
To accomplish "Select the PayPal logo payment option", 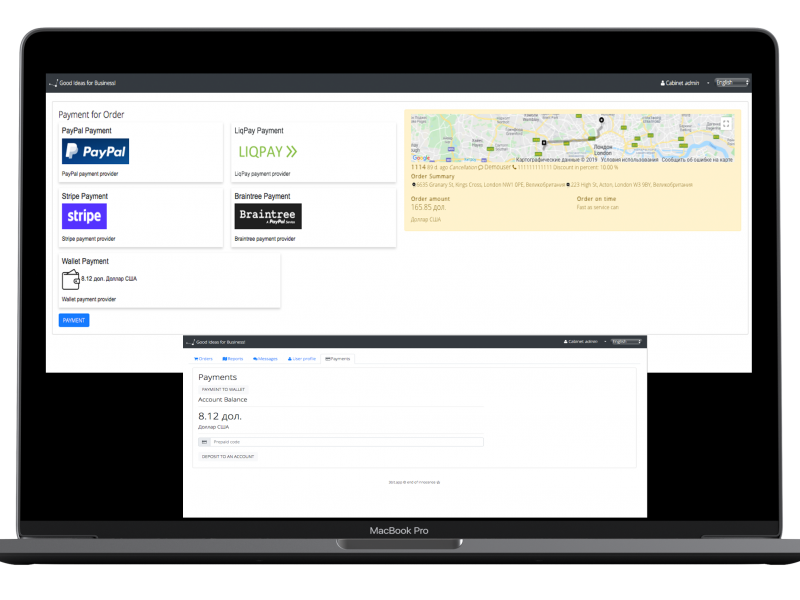I will 95,152.
